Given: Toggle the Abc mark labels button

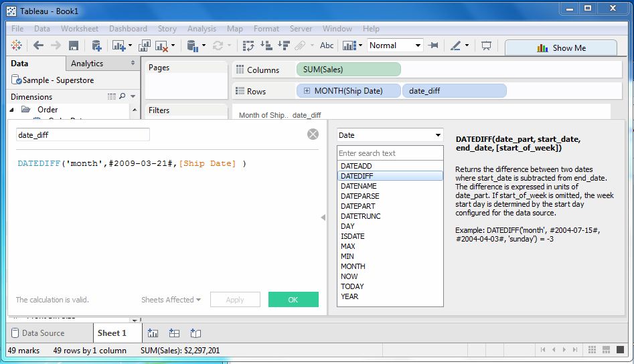Looking at the screenshot, I should [327, 45].
